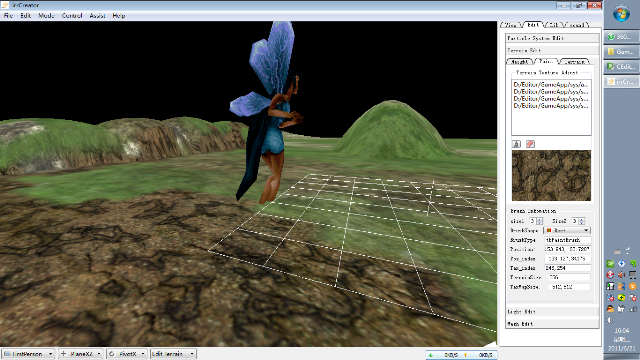Expand the Edit Terrain mode dropdown
This screenshot has width=640, height=360.
(173, 354)
